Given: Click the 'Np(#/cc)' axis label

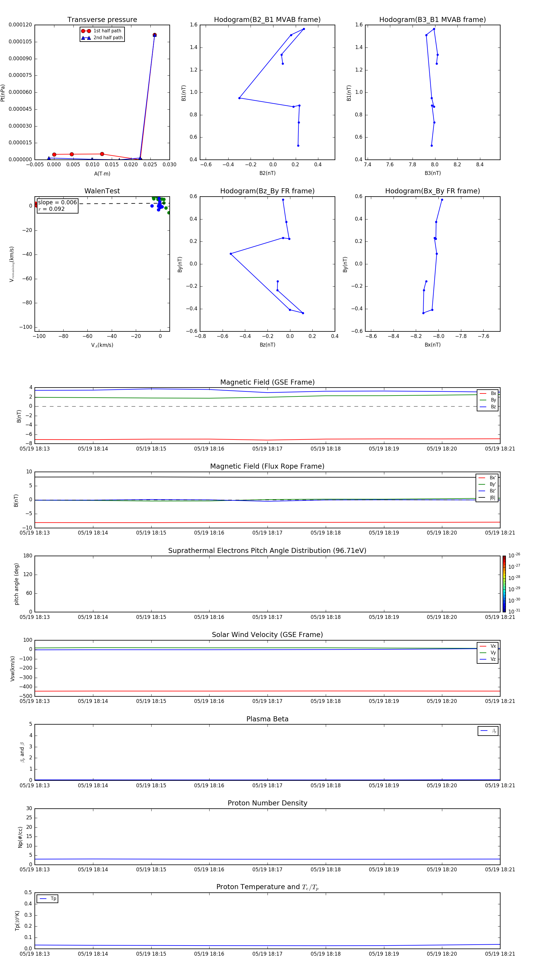Looking at the screenshot, I should click(x=20, y=837).
